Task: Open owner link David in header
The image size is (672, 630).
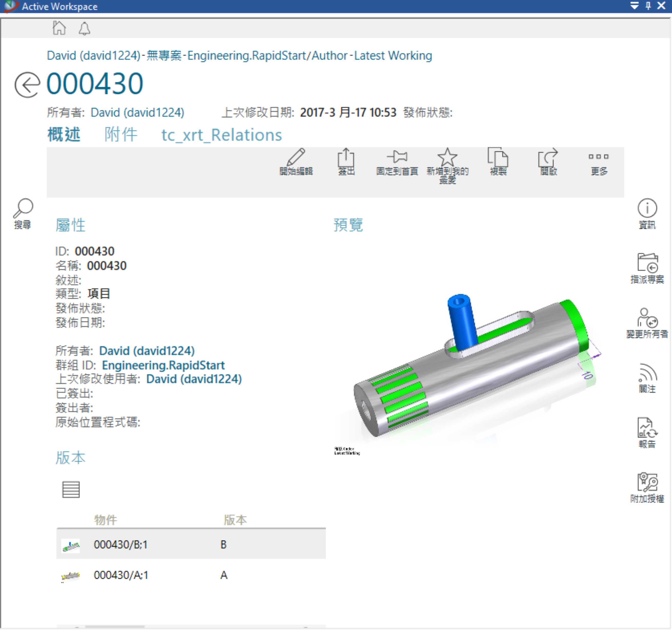Action: 138,113
